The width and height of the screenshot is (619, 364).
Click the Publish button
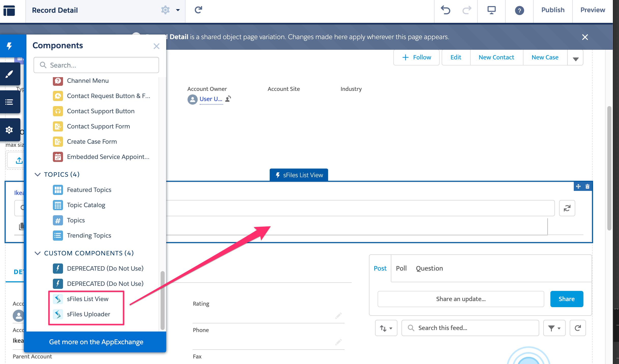pos(553,10)
